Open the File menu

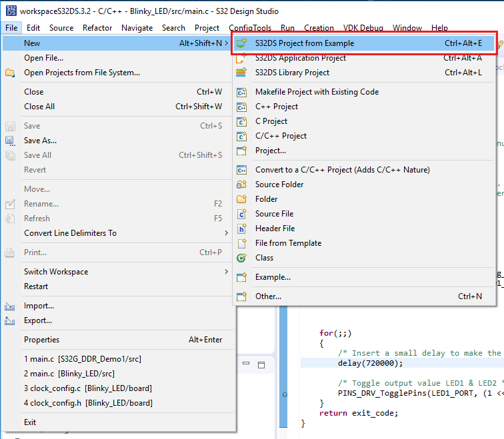tap(11, 28)
